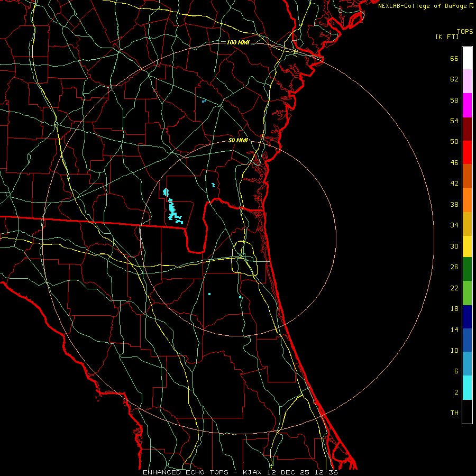The width and height of the screenshot is (476, 476).
Task: Select the light green legend swatch
Action: coord(467,292)
